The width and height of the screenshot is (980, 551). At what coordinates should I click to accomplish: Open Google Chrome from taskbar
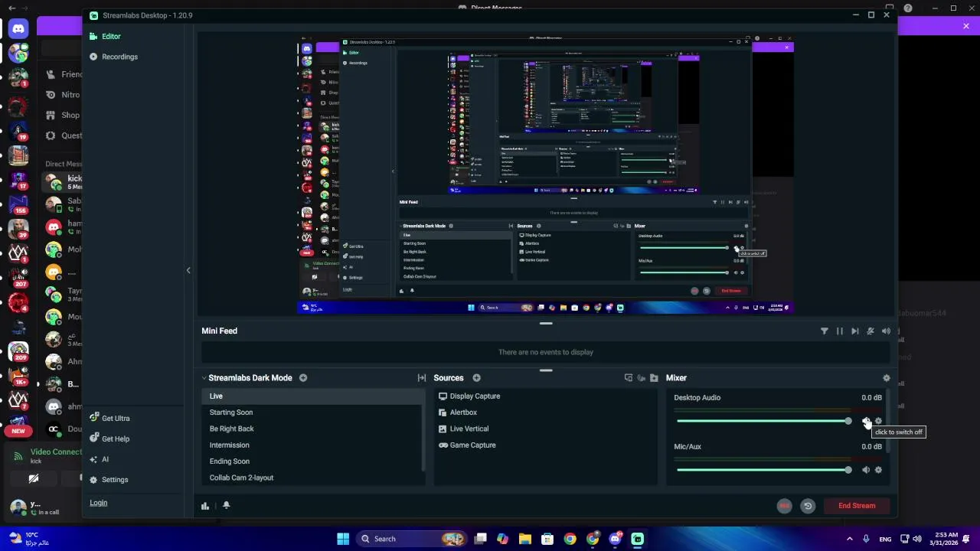[570, 539]
